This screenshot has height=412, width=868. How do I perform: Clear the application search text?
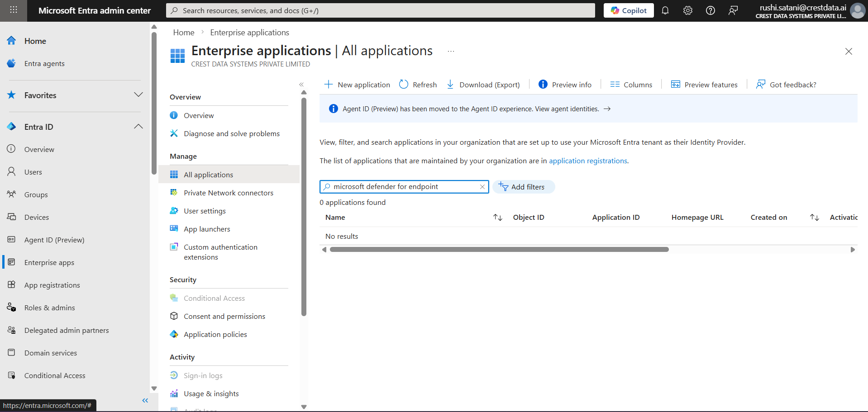tap(482, 187)
